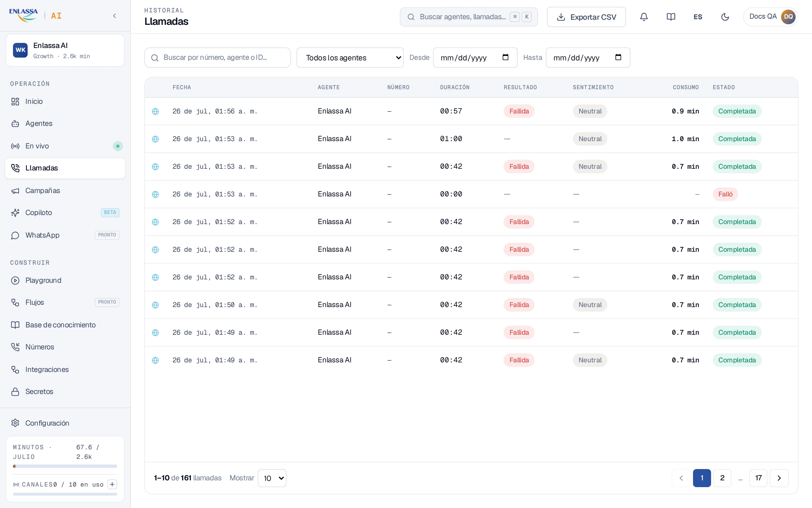Open the Enlassa AI workspace switcher
The image size is (812, 508).
(x=65, y=51)
